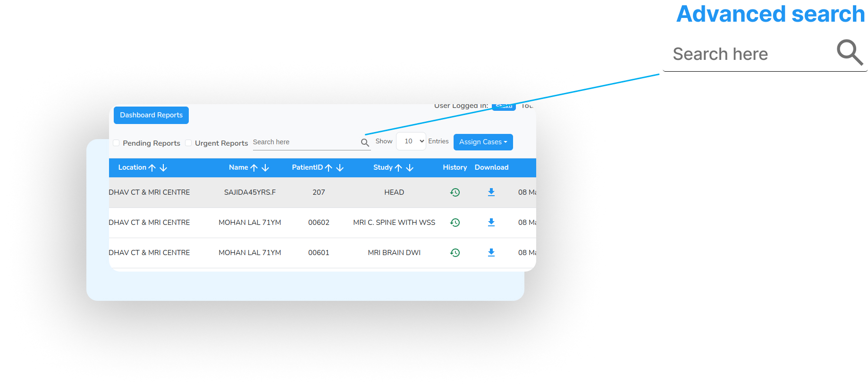This screenshot has width=868, height=389.
Task: Click the large Search here input box
Action: [750, 54]
